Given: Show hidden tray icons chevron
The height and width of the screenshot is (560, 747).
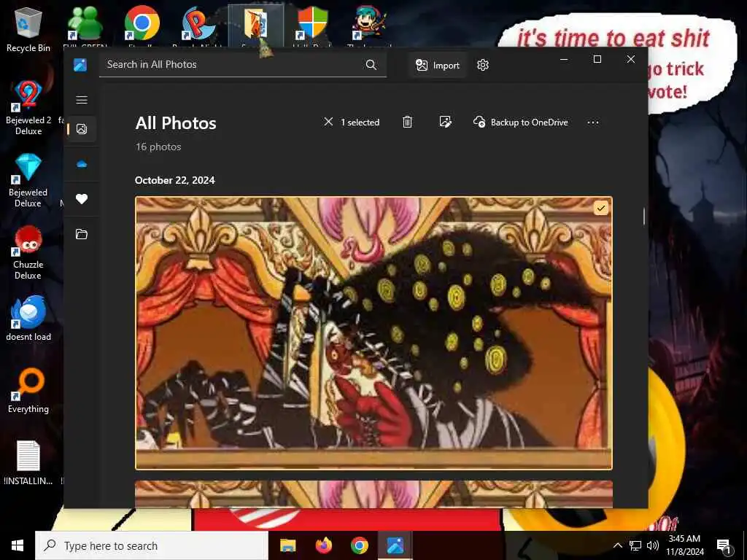Looking at the screenshot, I should click(x=617, y=545).
